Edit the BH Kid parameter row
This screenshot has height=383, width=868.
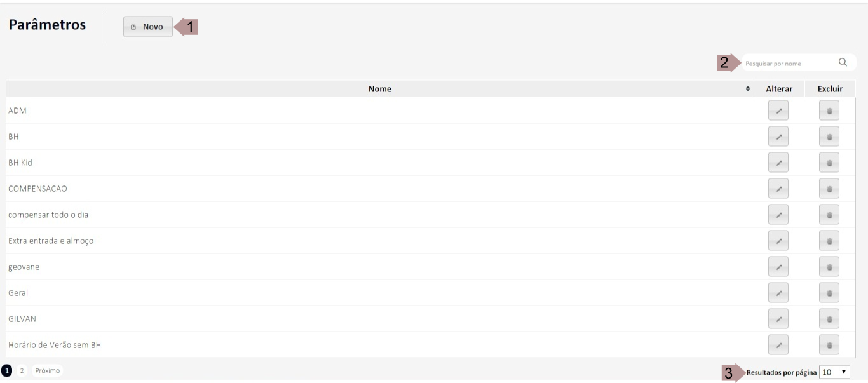pos(778,163)
